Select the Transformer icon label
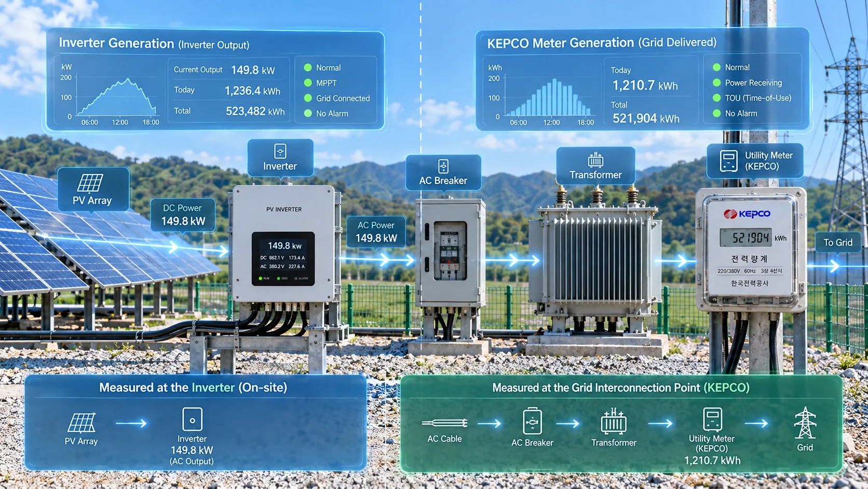This screenshot has height=489, width=868. [595, 166]
